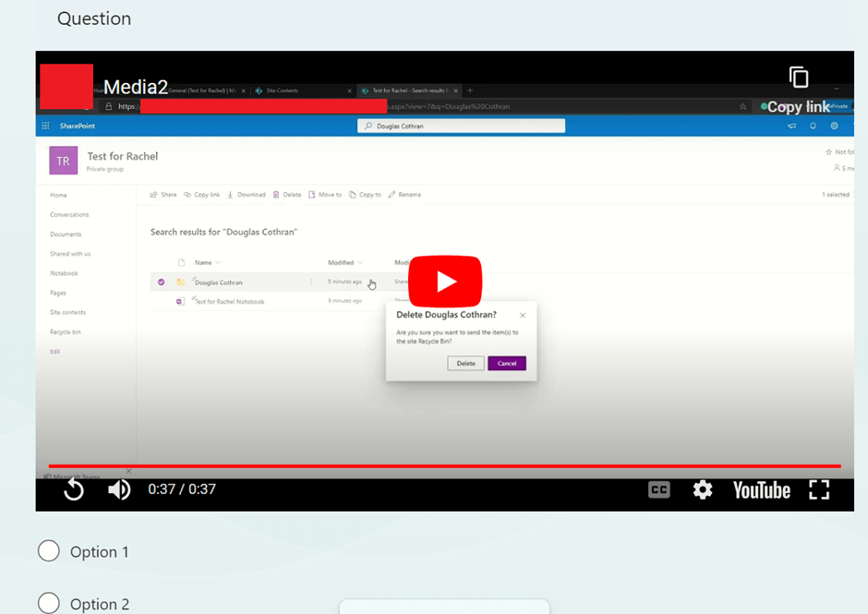
Task: Enter fullscreen mode for the video
Action: (x=819, y=489)
